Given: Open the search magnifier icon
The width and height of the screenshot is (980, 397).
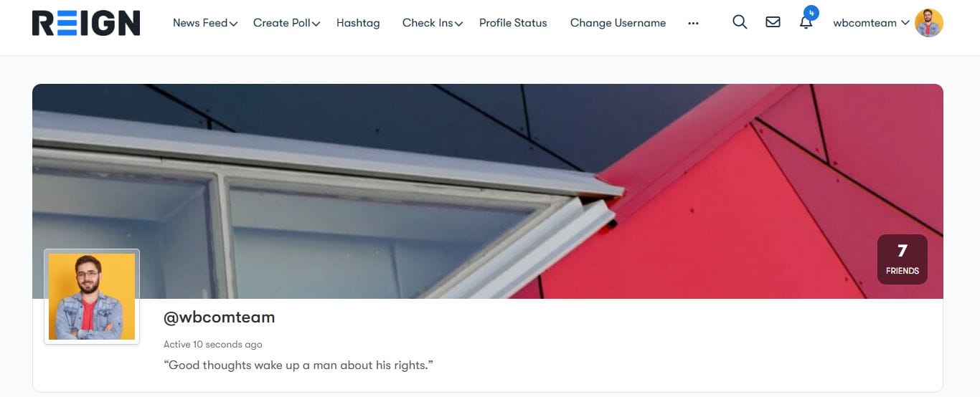Looking at the screenshot, I should (x=740, y=22).
